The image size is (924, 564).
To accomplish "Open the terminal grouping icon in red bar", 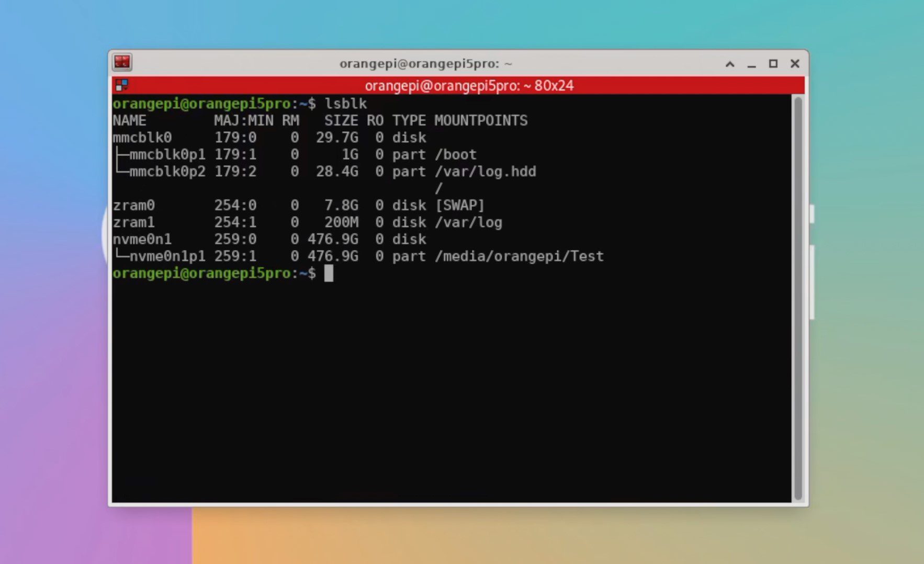I will click(122, 85).
